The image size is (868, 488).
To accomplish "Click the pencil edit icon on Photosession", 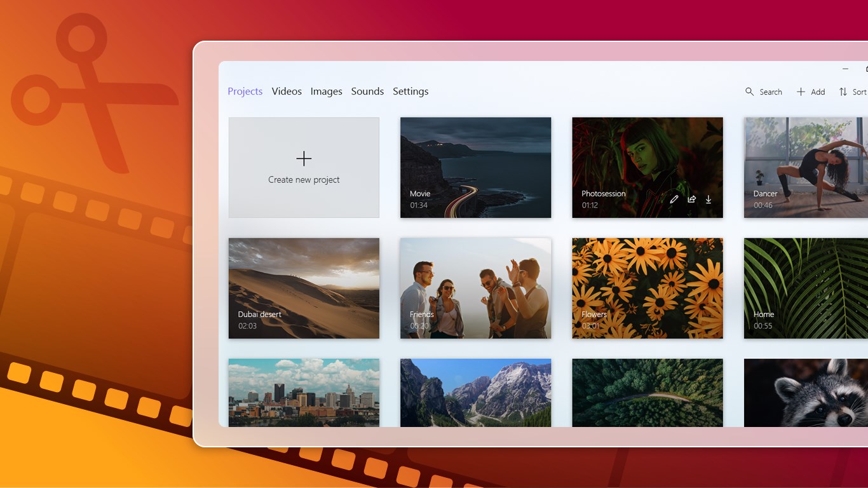I will coord(674,200).
